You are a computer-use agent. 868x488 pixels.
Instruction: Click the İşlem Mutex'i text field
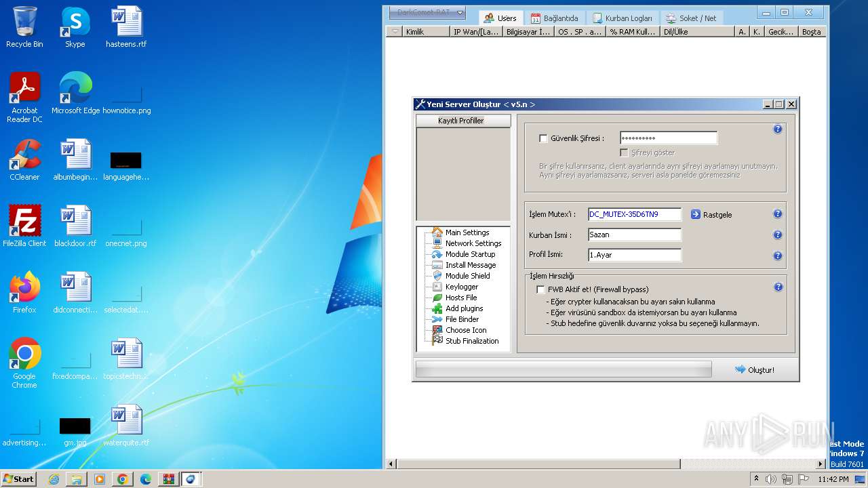click(635, 214)
